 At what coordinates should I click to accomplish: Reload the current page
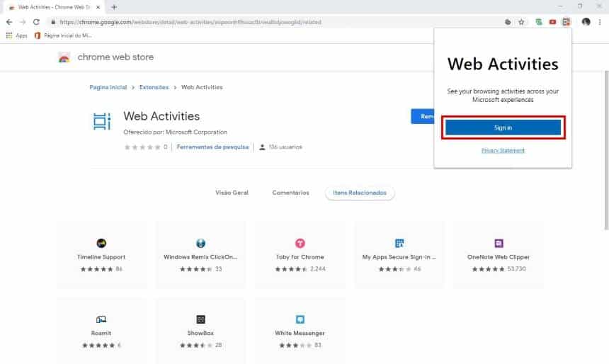point(36,22)
